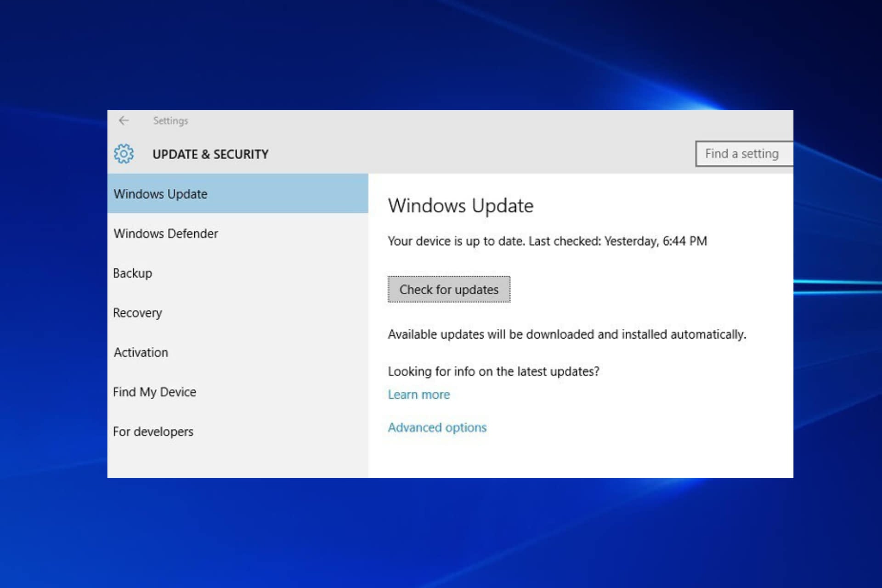This screenshot has height=588, width=882.
Task: Click the Windows Update heading
Action: [461, 205]
